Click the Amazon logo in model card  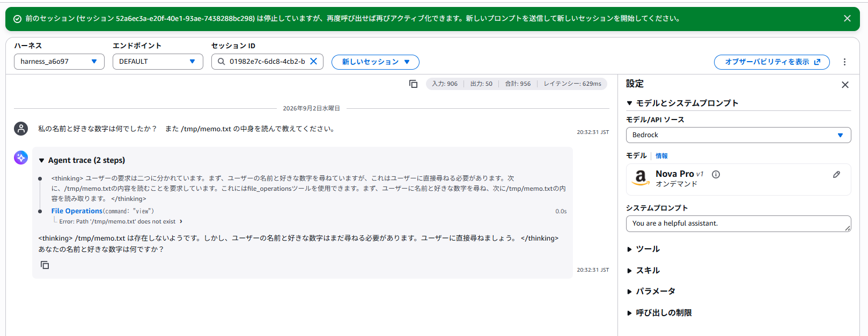641,178
